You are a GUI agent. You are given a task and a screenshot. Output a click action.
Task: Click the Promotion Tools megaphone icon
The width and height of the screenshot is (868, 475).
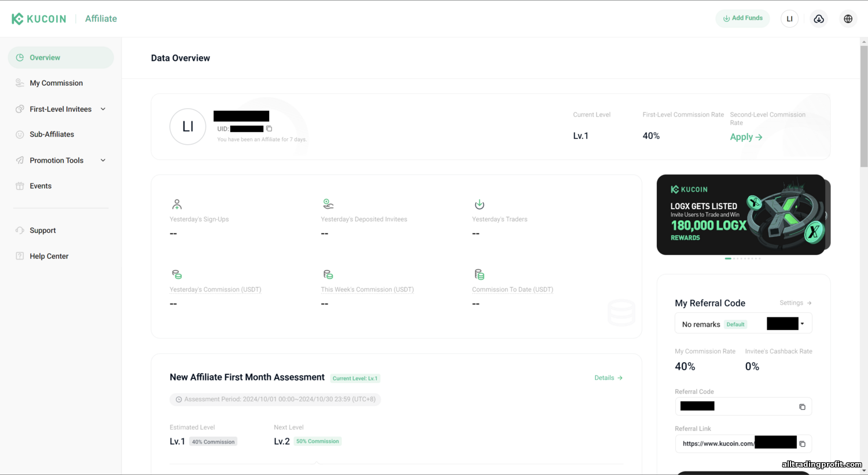(20, 160)
